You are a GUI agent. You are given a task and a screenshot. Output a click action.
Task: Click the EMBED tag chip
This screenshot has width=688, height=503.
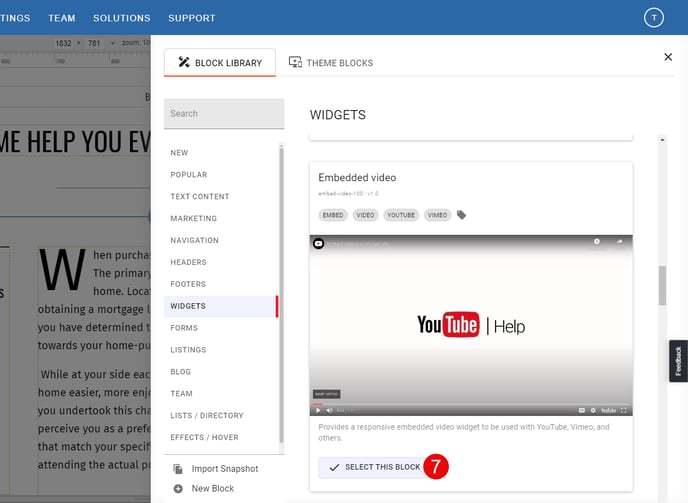pos(333,215)
